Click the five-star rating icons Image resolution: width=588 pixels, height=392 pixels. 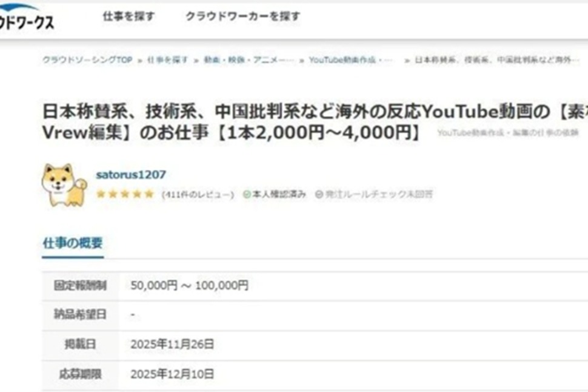125,194
